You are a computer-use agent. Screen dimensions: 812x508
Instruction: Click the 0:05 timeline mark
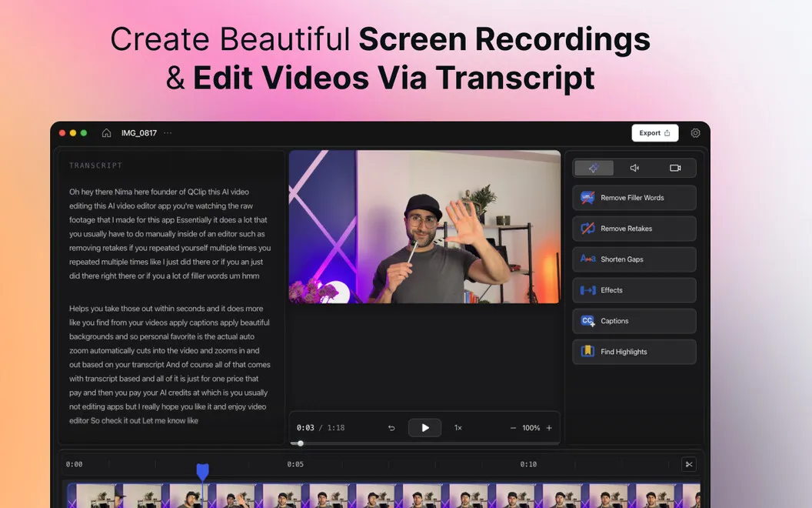coord(295,464)
